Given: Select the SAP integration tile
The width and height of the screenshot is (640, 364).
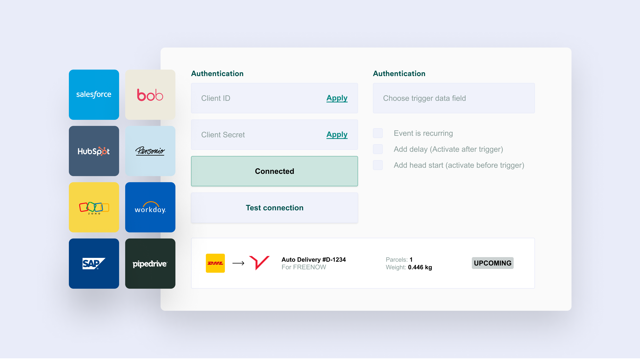Looking at the screenshot, I should pyautogui.click(x=94, y=263).
